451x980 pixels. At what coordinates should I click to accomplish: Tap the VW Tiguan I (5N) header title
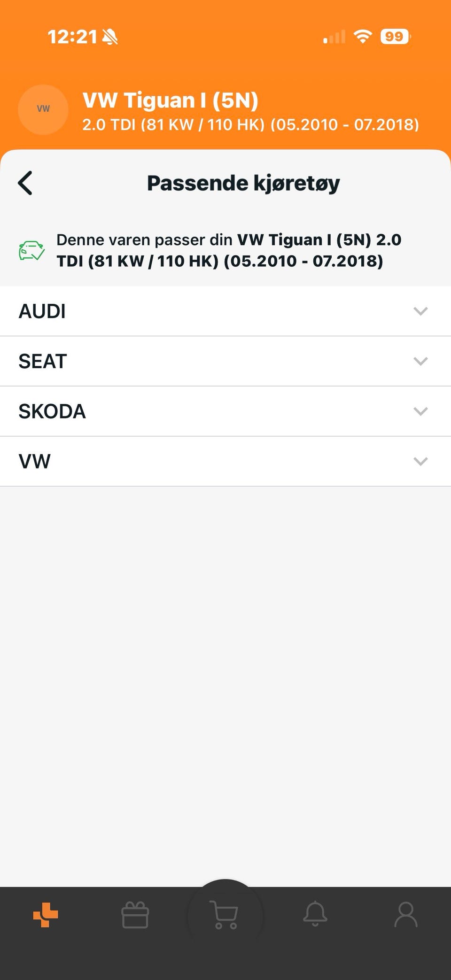[171, 100]
